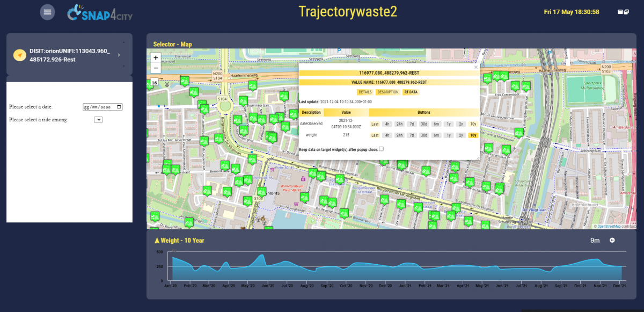Zoom out the map with the minus button
This screenshot has height=312, width=644.
(x=156, y=68)
